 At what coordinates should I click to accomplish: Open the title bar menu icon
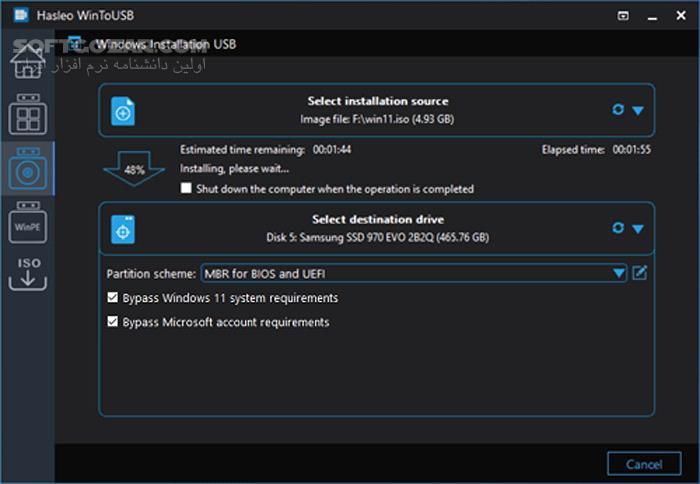click(x=623, y=16)
